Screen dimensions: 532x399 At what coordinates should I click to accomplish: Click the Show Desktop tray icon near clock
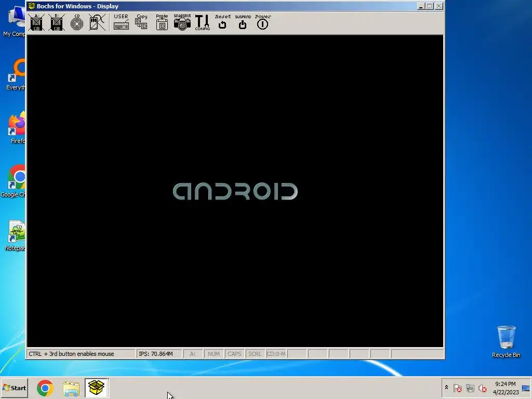[x=526, y=388]
